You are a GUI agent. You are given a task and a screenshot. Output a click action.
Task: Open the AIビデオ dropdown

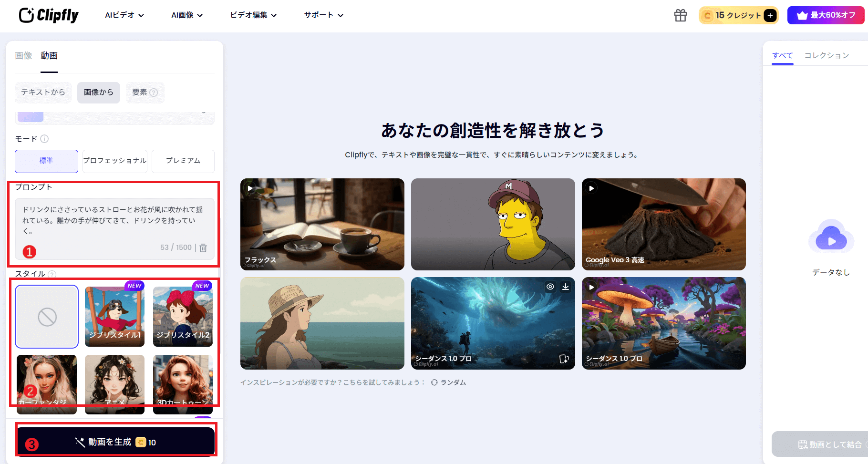[x=123, y=15]
